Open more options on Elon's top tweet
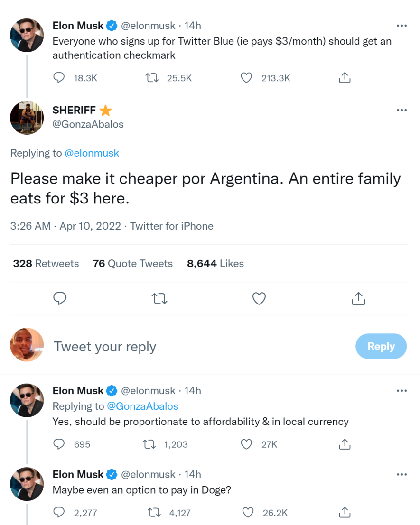The width and height of the screenshot is (420, 525). pyautogui.click(x=401, y=26)
